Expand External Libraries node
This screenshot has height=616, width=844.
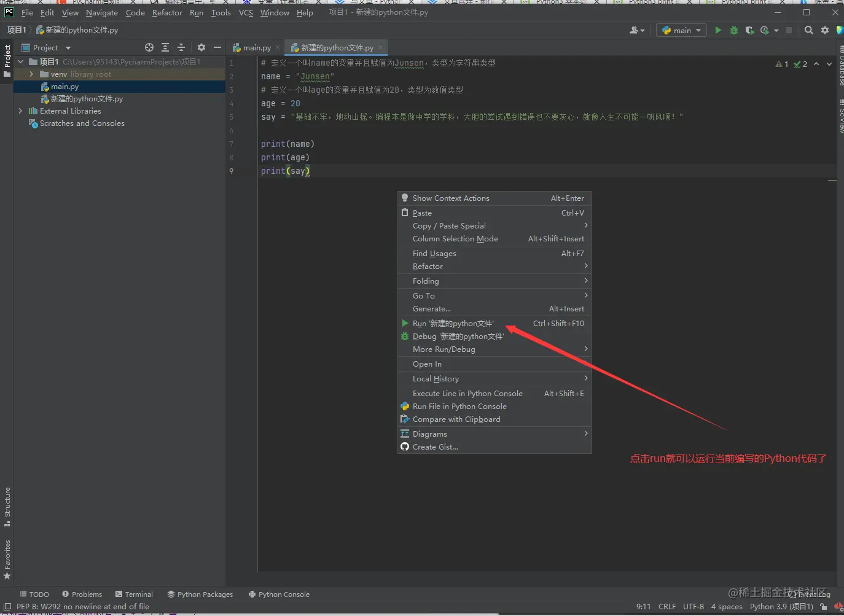pyautogui.click(x=20, y=111)
